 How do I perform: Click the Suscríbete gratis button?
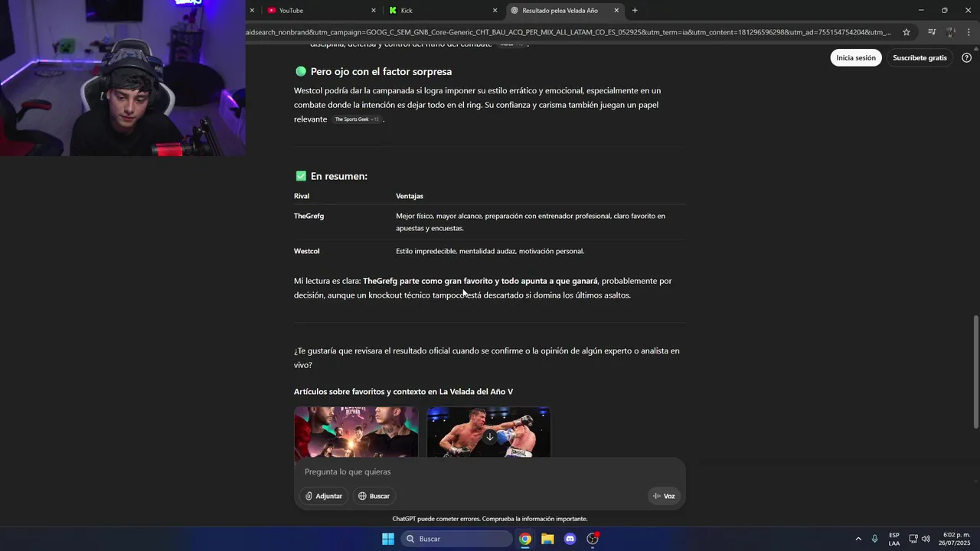pos(920,57)
